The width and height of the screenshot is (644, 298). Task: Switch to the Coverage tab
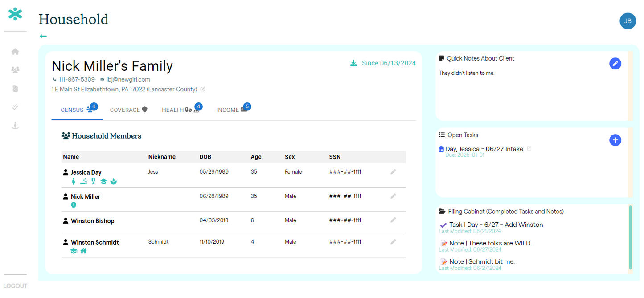pos(128,110)
